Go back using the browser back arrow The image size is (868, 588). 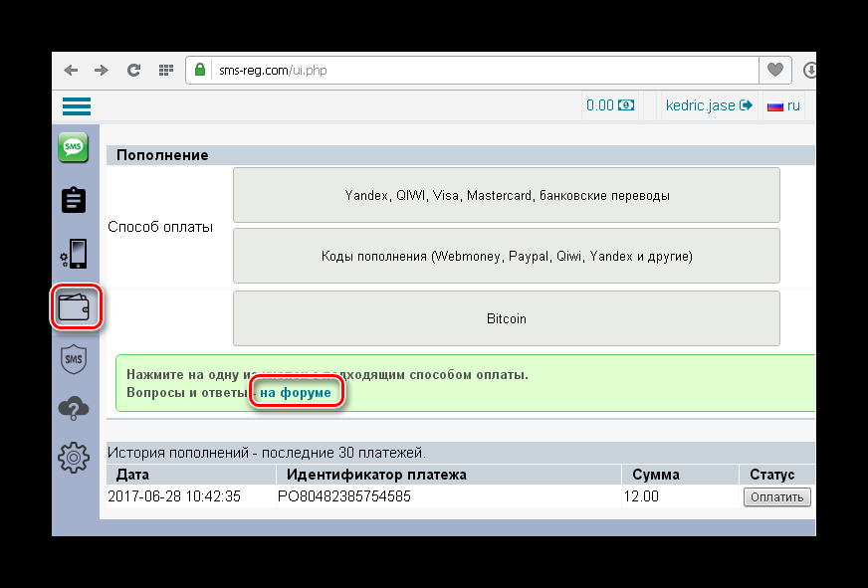pos(71,71)
